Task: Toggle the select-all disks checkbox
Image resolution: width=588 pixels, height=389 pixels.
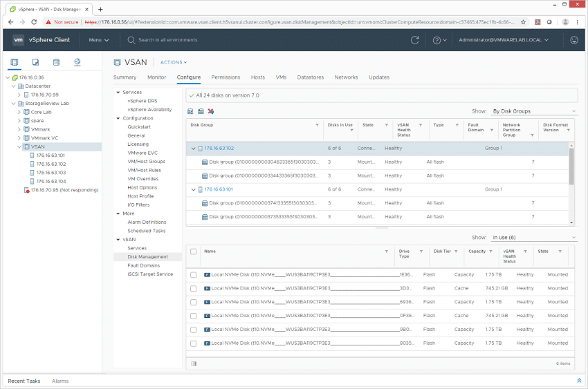Action: pos(194,252)
